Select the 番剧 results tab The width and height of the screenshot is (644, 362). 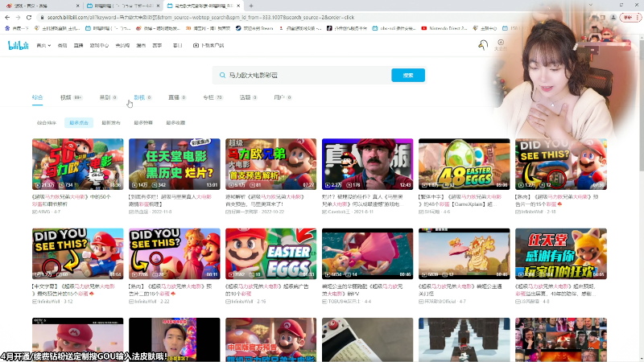click(x=109, y=97)
